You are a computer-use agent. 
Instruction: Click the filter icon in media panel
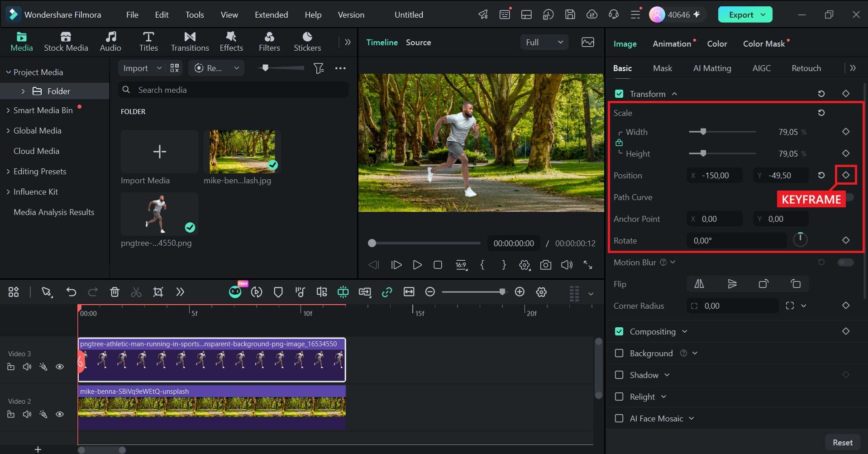pos(319,68)
